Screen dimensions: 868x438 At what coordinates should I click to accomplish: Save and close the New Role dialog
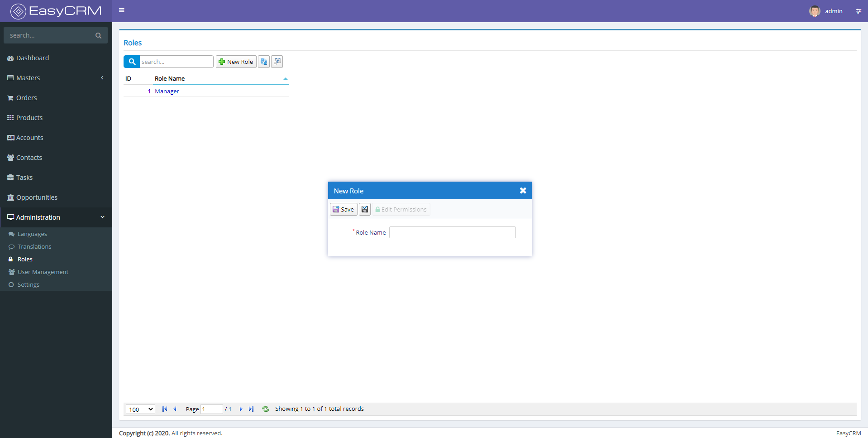coord(365,209)
